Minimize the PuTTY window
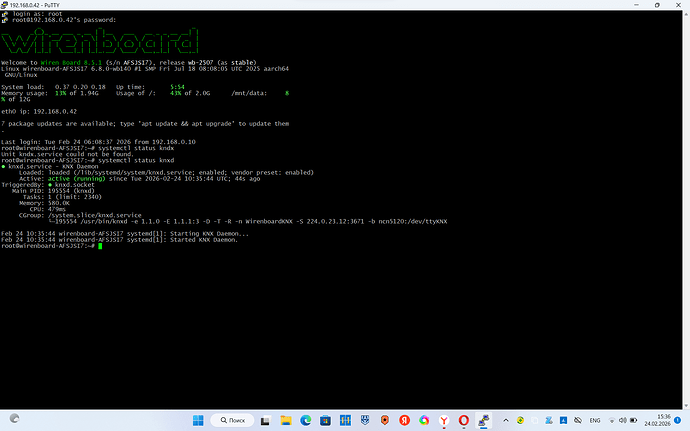Image resolution: width=690 pixels, height=431 pixels. click(x=636, y=5)
